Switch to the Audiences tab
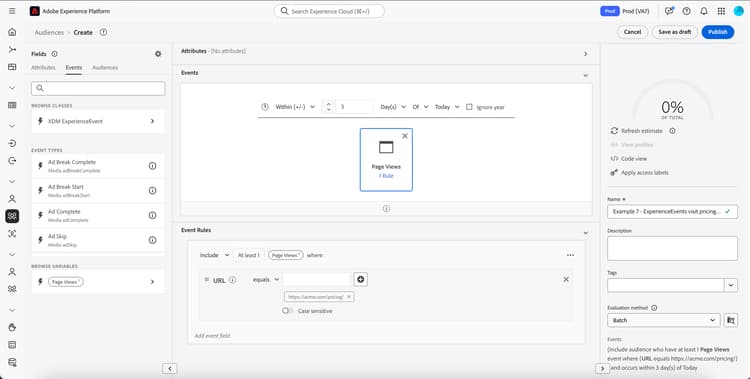Image resolution: width=750 pixels, height=379 pixels. pos(105,67)
